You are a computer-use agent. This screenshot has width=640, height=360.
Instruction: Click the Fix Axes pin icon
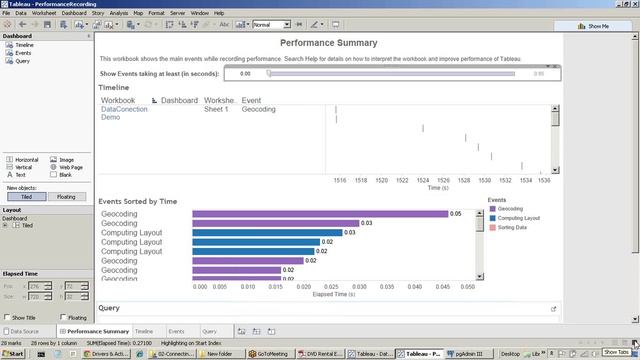point(299,24)
